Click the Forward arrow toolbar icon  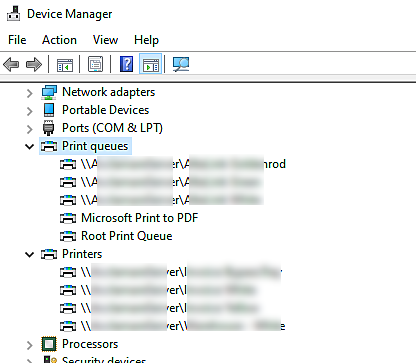[34, 64]
